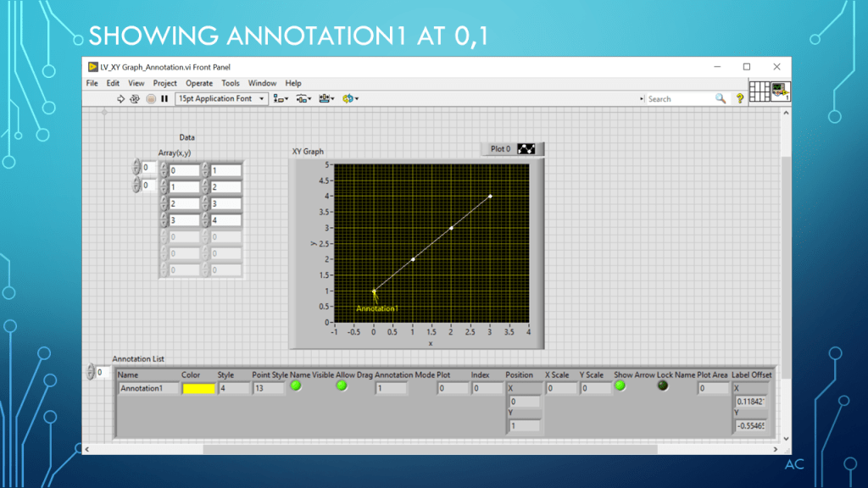Open the context help question mark
This screenshot has height=488, width=868.
click(x=739, y=99)
